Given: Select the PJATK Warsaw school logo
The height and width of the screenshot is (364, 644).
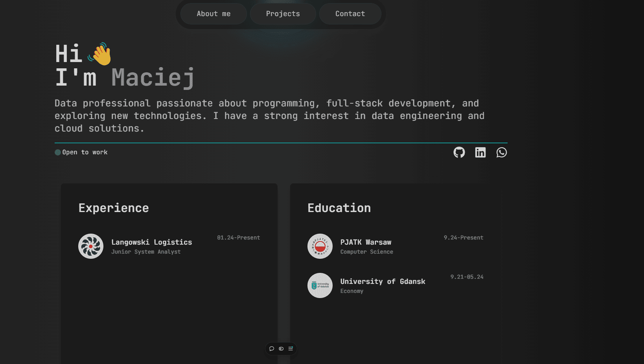Looking at the screenshot, I should [320, 246].
